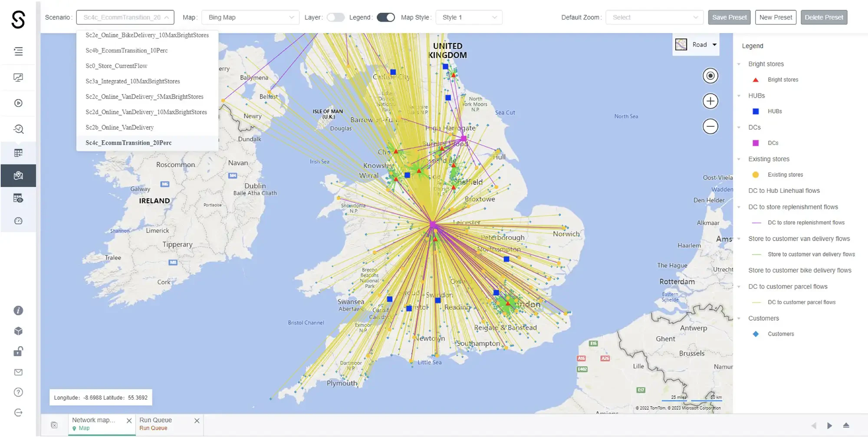
Task: Click the info icon at bottom of sidebar
Action: (x=18, y=310)
